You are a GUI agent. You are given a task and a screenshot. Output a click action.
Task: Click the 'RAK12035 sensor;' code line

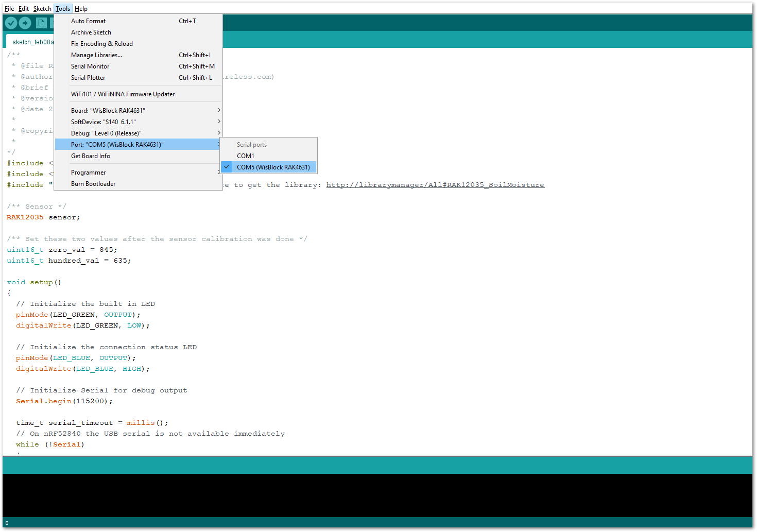click(43, 217)
